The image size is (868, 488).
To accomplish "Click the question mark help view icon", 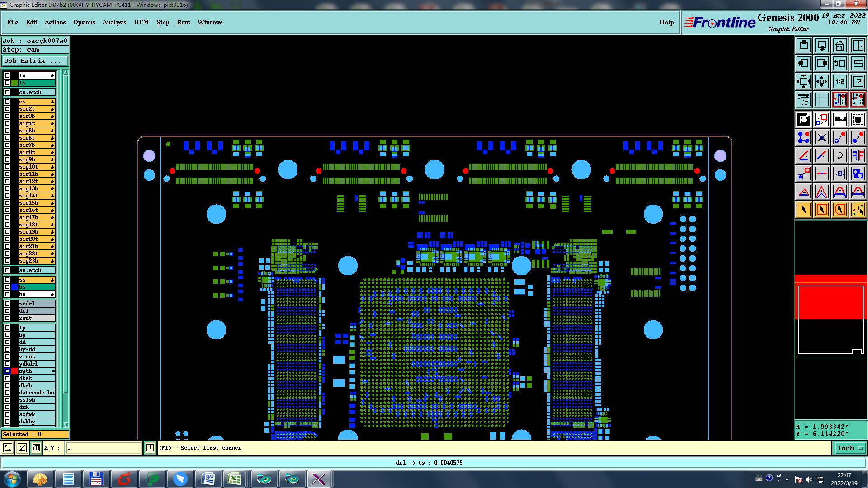I will [x=858, y=81].
